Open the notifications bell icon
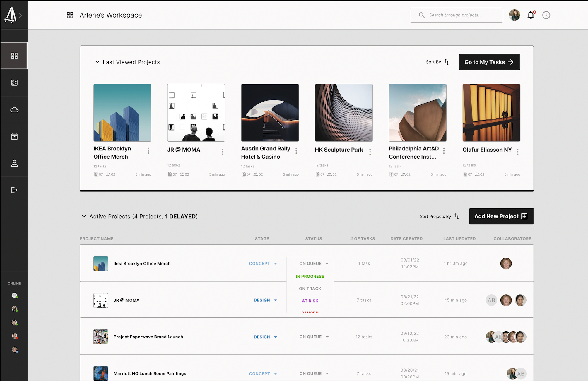The image size is (588, 381). click(x=531, y=15)
